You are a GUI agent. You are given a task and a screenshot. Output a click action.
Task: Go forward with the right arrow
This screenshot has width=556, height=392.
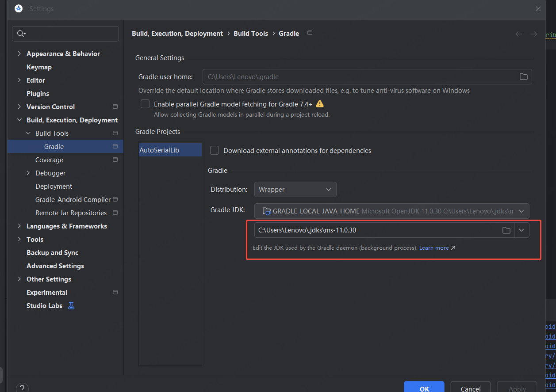click(534, 34)
